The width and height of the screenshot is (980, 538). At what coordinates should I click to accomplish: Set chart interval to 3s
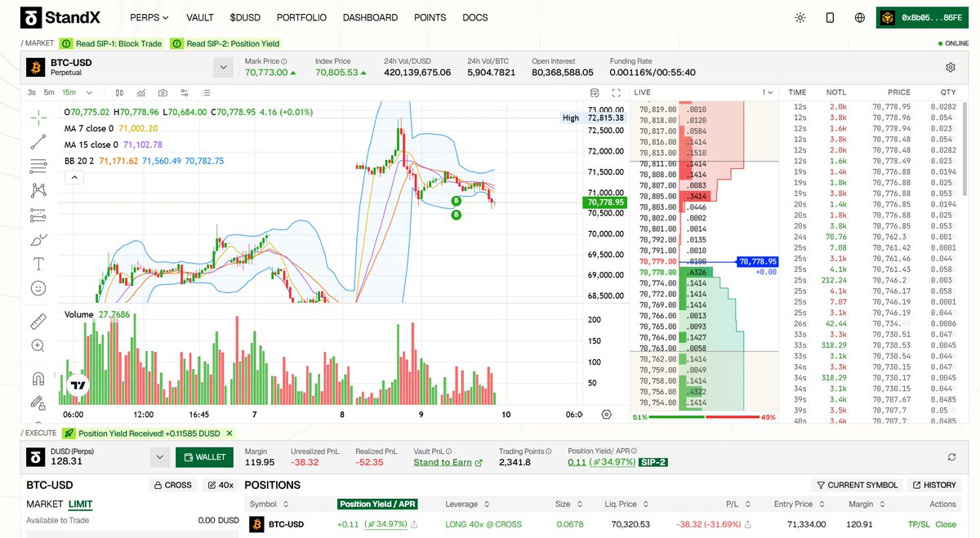(32, 93)
